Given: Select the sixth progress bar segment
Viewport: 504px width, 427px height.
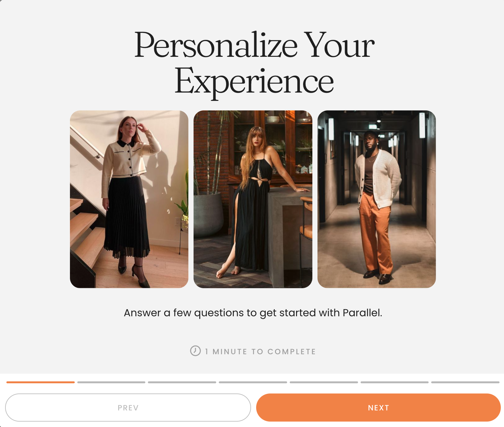Looking at the screenshot, I should tap(394, 382).
